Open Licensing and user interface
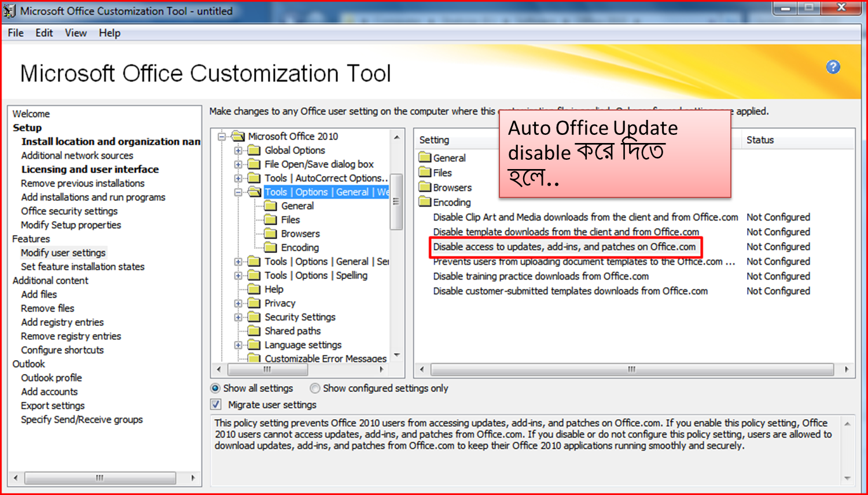The image size is (868, 495). pyautogui.click(x=90, y=170)
